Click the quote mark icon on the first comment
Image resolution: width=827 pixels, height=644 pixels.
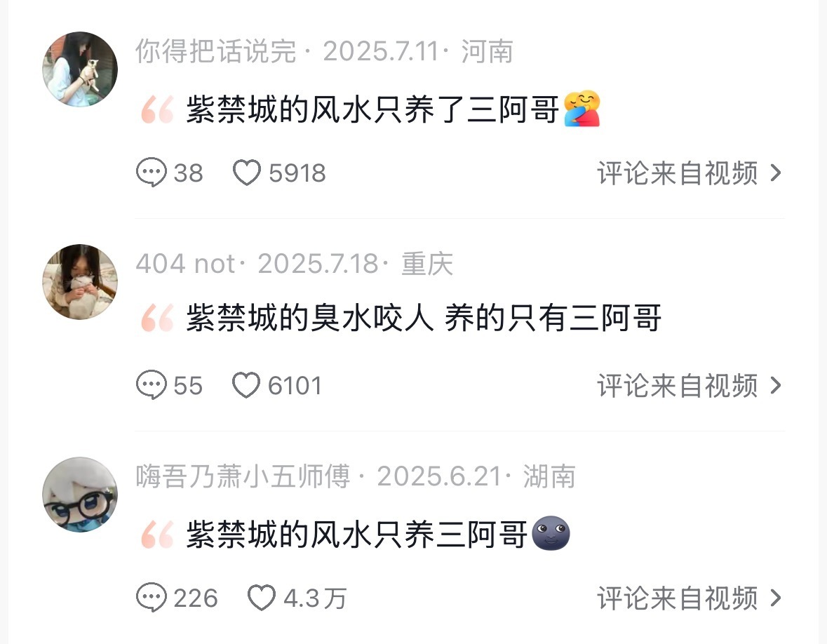pyautogui.click(x=157, y=109)
